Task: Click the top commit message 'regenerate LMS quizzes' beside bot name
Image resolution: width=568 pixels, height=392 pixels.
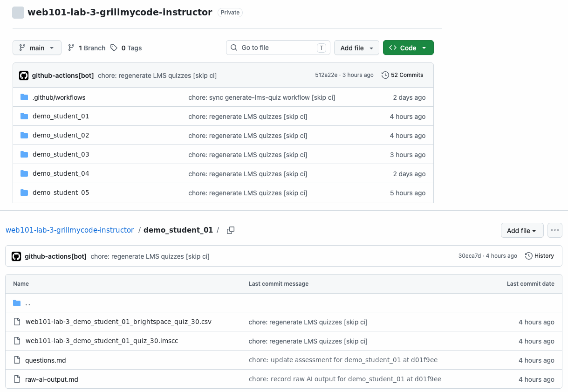Action: [x=157, y=76]
